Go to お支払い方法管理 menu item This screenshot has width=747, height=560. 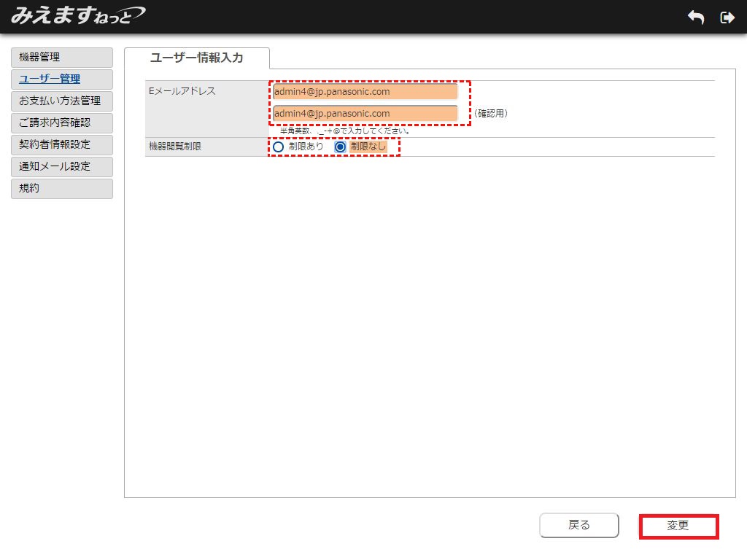point(62,101)
